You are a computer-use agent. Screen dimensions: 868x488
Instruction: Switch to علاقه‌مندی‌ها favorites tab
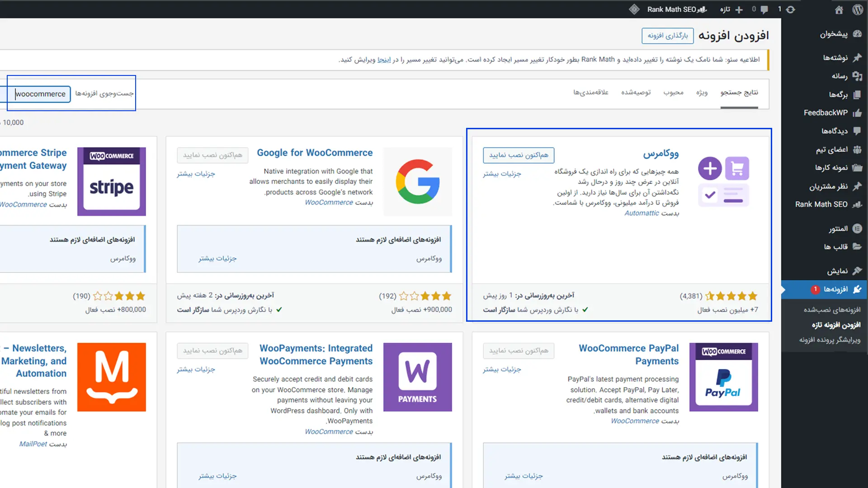click(591, 93)
